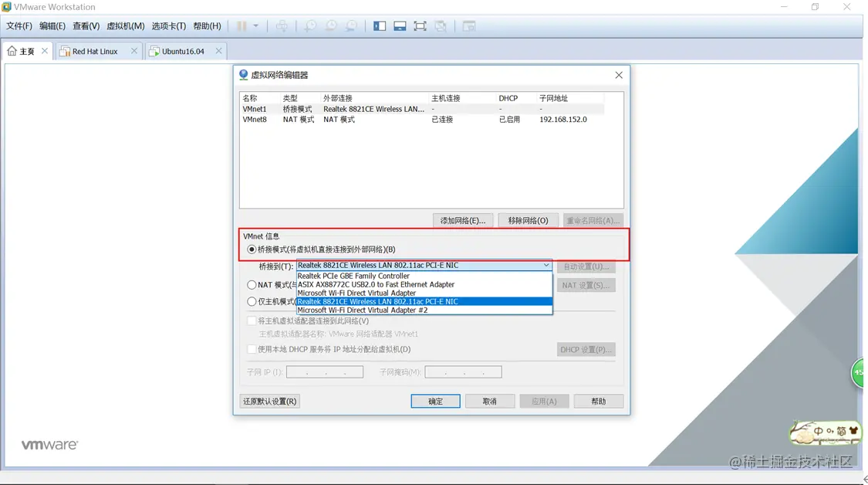
Task: Click the revert to snapshot icon
Action: point(331,26)
